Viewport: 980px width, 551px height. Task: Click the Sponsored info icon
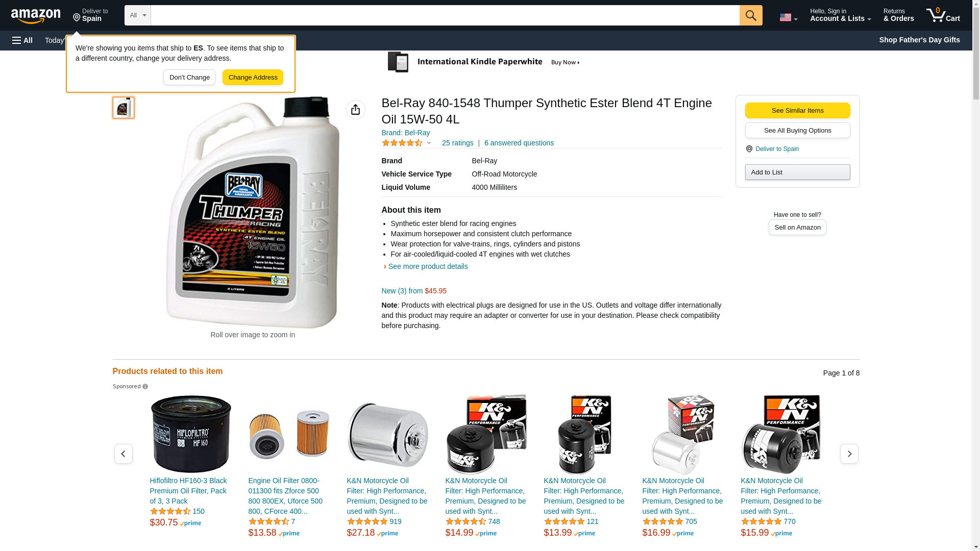pos(145,387)
